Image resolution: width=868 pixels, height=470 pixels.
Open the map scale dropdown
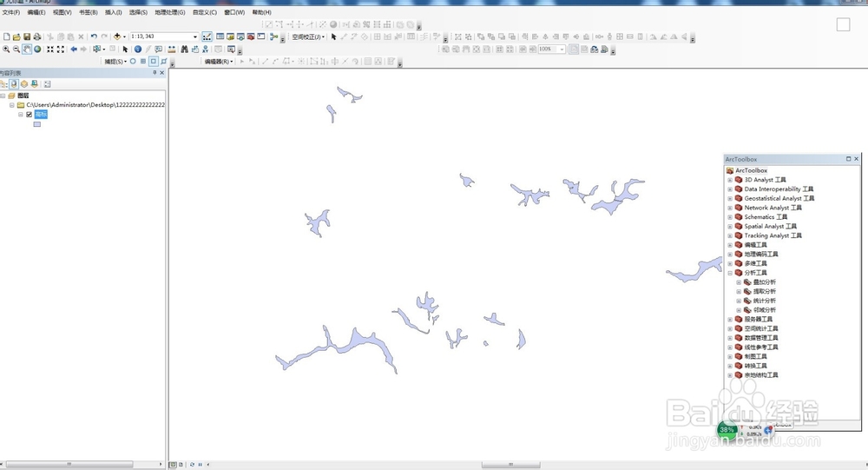(194, 36)
